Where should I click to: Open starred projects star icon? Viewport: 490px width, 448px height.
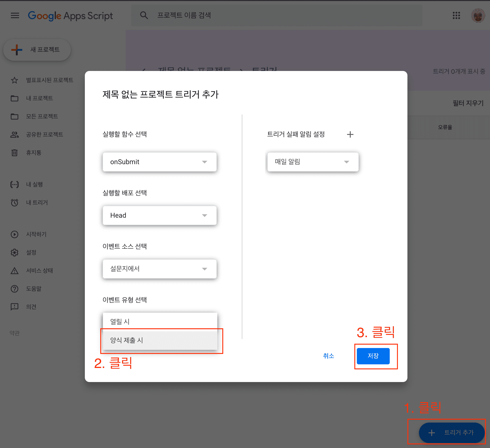(x=15, y=80)
